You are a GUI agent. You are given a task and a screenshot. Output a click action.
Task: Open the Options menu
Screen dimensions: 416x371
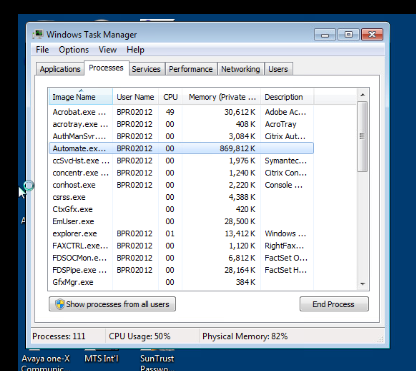74,50
